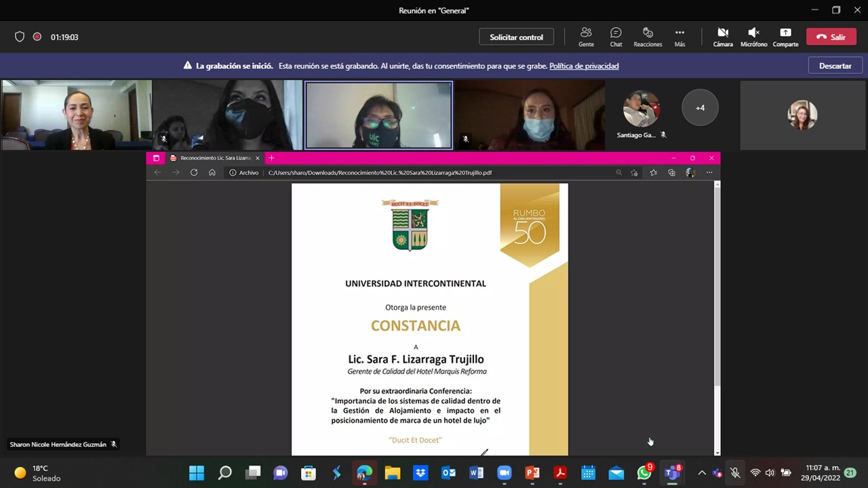This screenshot has width=868, height=488.
Task: Click the zoom magnifier in address bar
Action: [x=618, y=173]
